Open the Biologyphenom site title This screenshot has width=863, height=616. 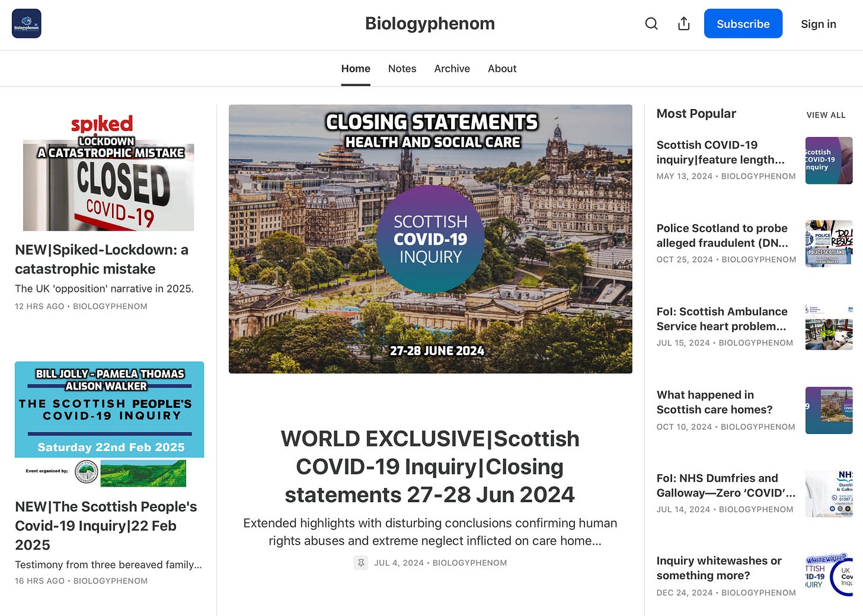point(430,23)
